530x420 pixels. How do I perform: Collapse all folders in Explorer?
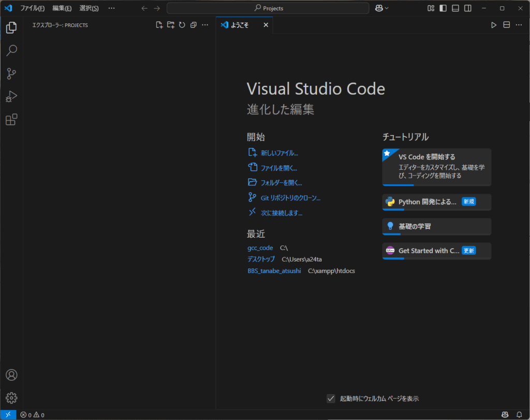click(x=194, y=25)
